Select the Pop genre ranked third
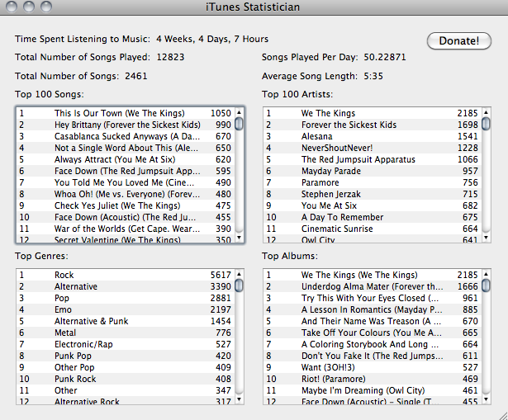 pyautogui.click(x=126, y=299)
